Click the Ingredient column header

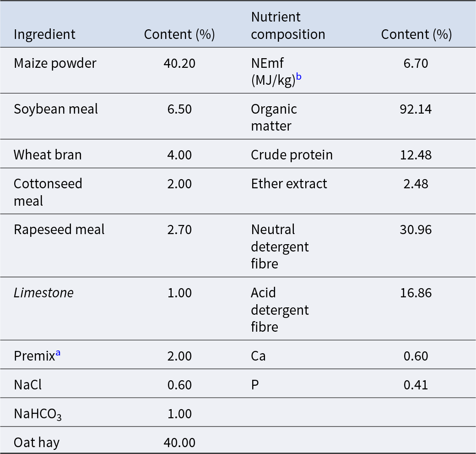[44, 34]
